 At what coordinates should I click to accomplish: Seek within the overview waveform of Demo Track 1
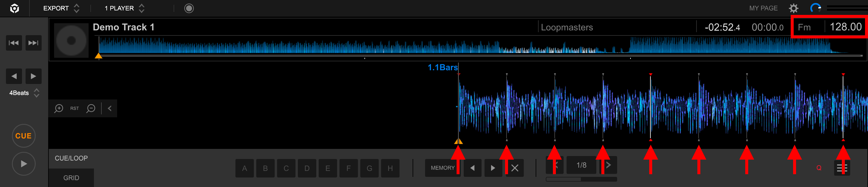click(404, 46)
